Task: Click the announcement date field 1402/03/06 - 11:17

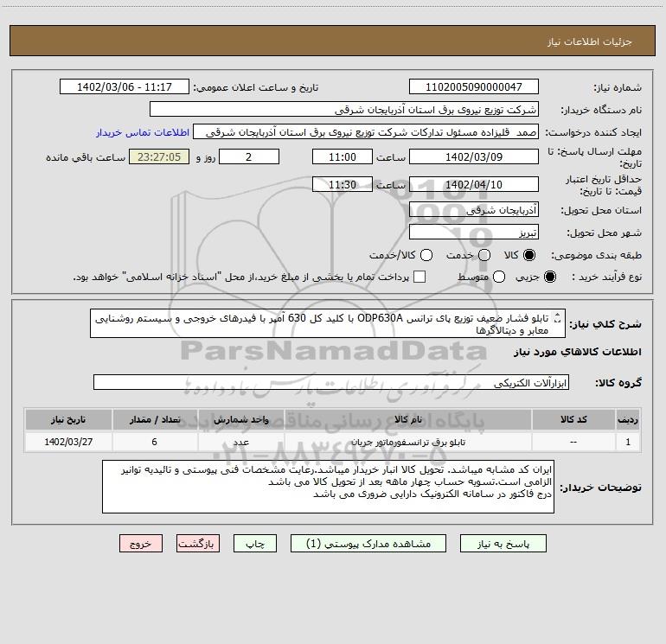Action: click(124, 86)
